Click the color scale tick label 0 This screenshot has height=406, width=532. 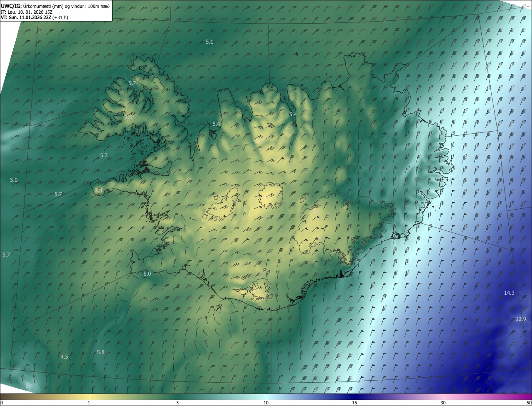click(1, 403)
